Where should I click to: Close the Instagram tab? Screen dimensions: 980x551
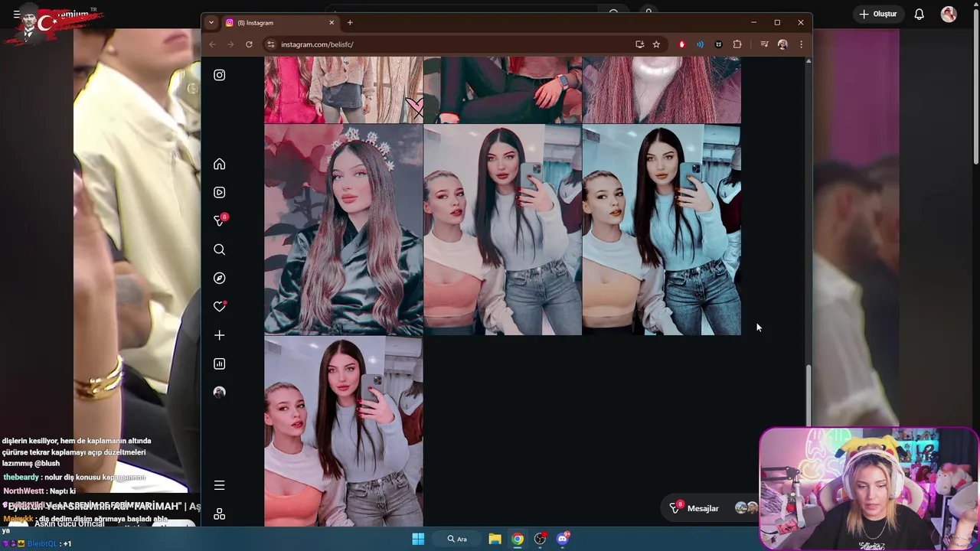[332, 23]
